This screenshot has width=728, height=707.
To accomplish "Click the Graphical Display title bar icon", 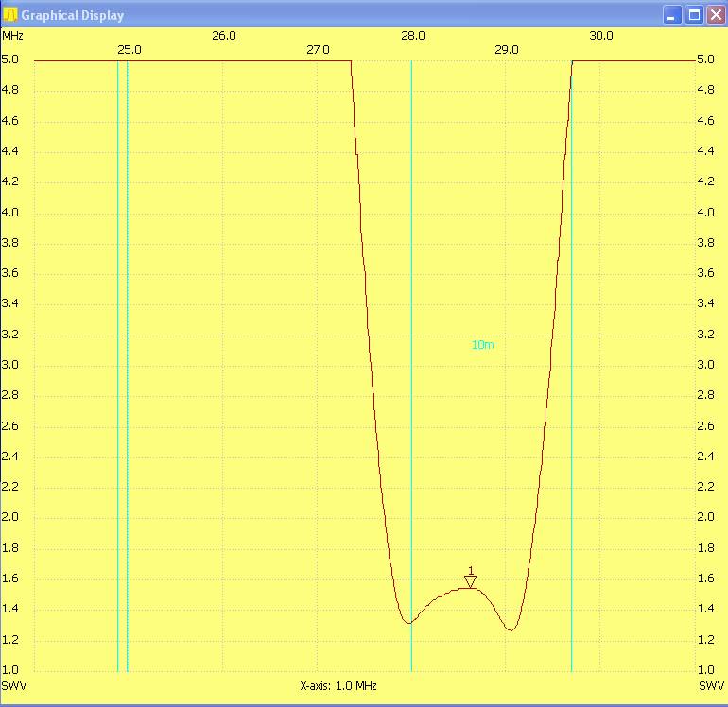I will tap(10, 15).
